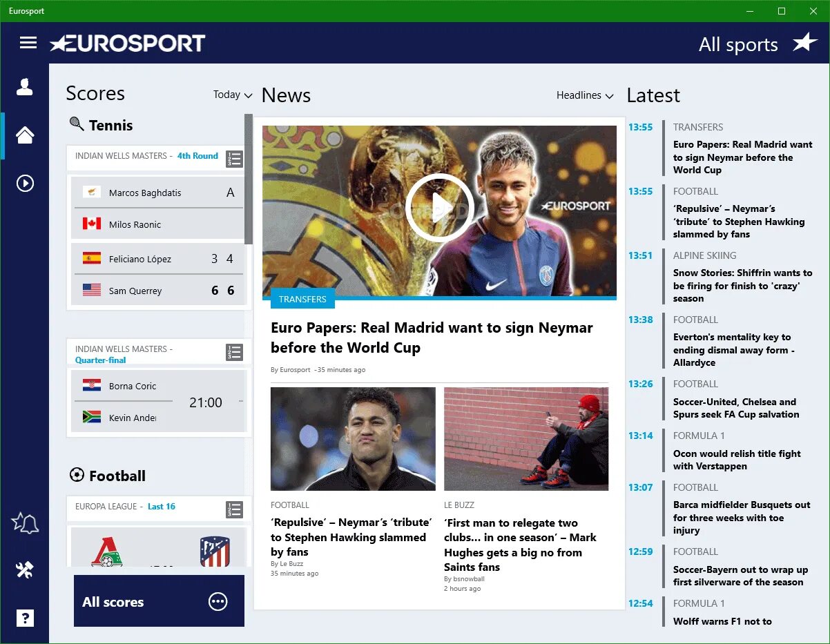Open the Everton's mentality latest news item
The image size is (830, 644).
(x=734, y=349)
